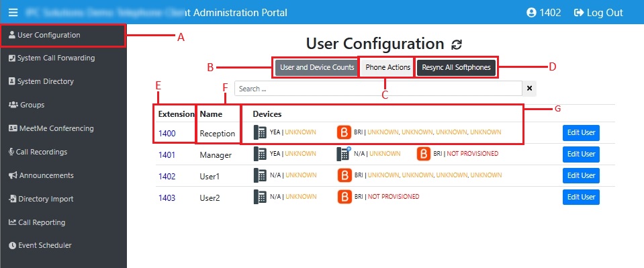Viewport: 644px width, 268px height.
Task: Edit User for extension 1401
Action: [x=581, y=154]
